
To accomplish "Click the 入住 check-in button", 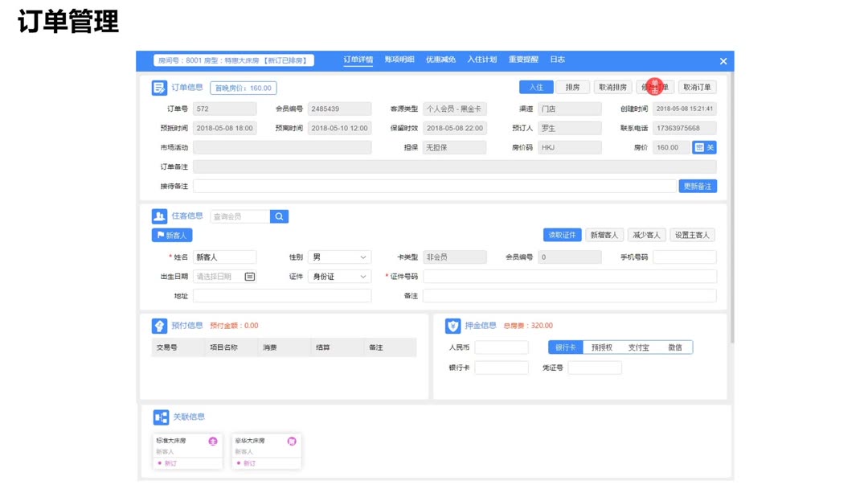I will click(x=535, y=86).
